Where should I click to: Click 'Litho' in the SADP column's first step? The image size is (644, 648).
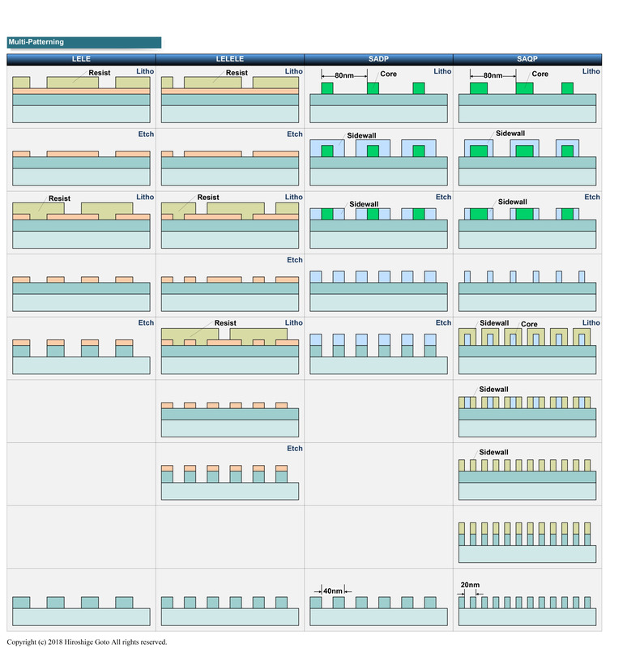[x=442, y=71]
